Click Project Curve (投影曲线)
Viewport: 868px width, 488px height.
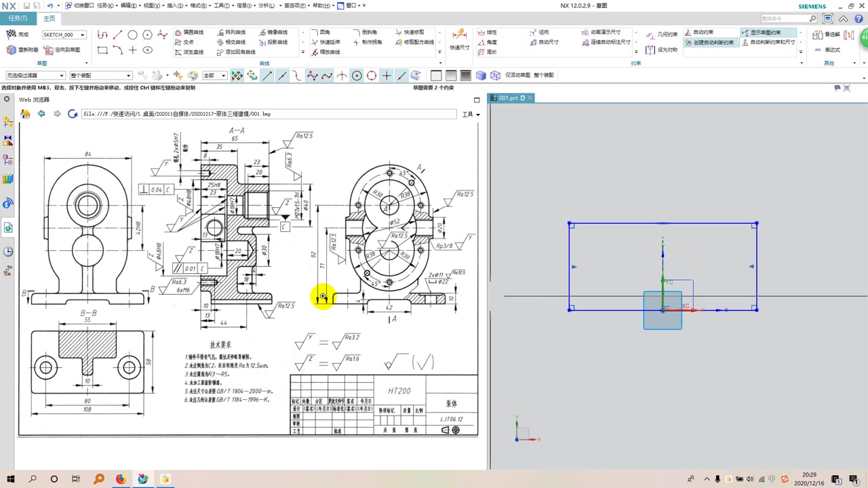point(273,42)
